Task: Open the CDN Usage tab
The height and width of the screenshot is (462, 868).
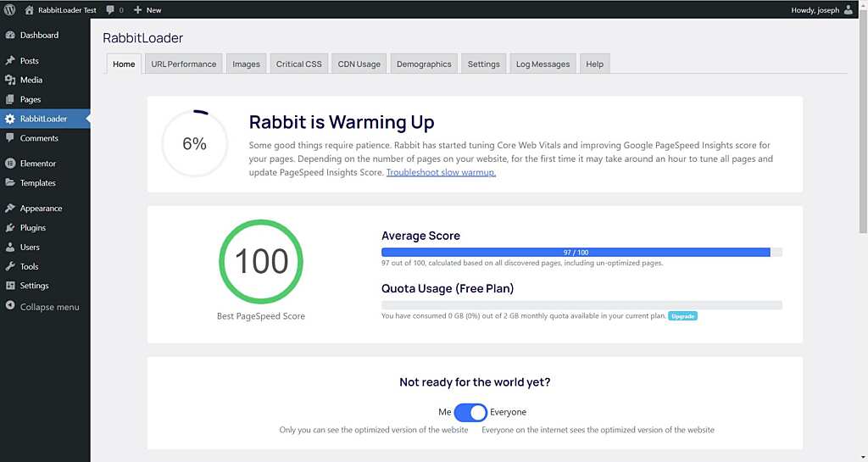Action: [x=359, y=64]
